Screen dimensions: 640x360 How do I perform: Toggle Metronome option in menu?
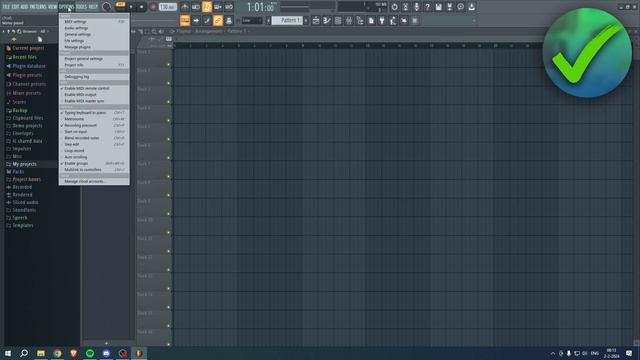click(94, 119)
